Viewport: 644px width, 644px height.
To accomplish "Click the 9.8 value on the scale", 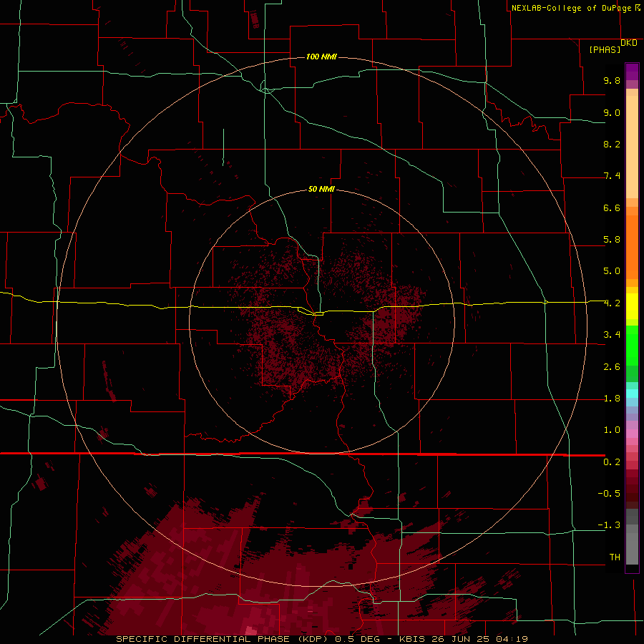I will click(x=612, y=81).
